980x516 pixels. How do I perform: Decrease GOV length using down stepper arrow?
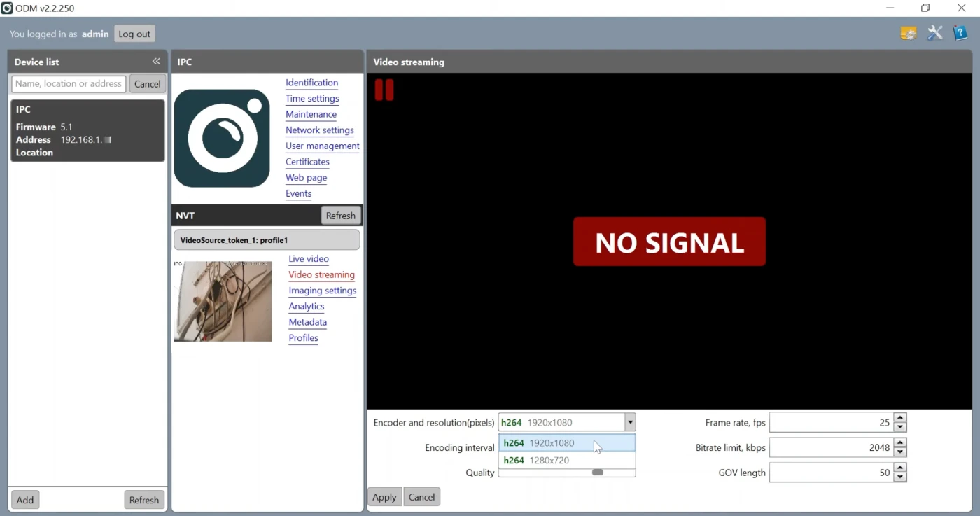click(900, 477)
